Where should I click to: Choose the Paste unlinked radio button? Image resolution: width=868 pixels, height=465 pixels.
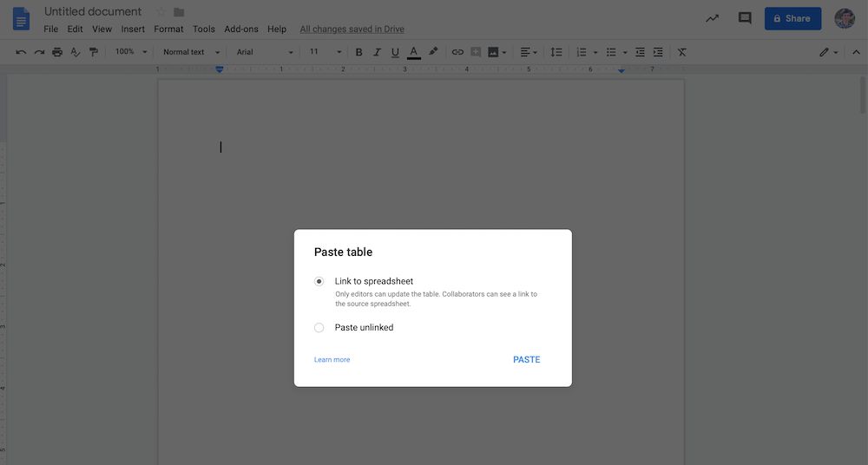(x=319, y=328)
